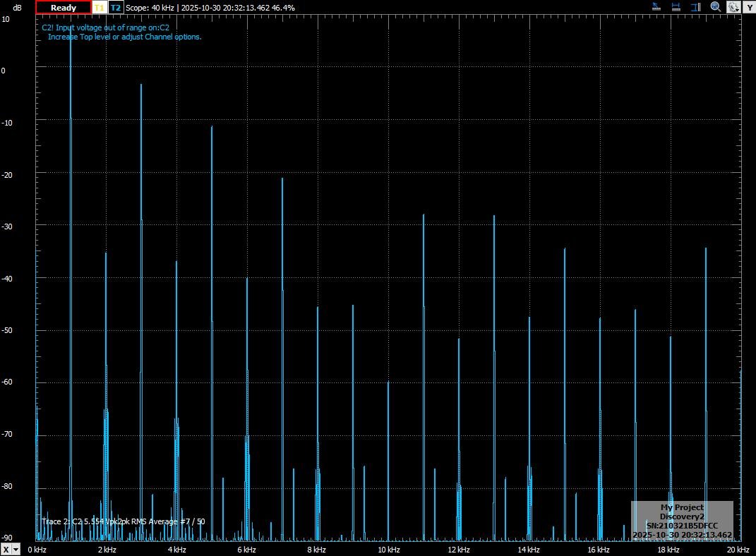Select the vertical measure icon
This screenshot has width=756, height=556.
(x=695, y=7)
